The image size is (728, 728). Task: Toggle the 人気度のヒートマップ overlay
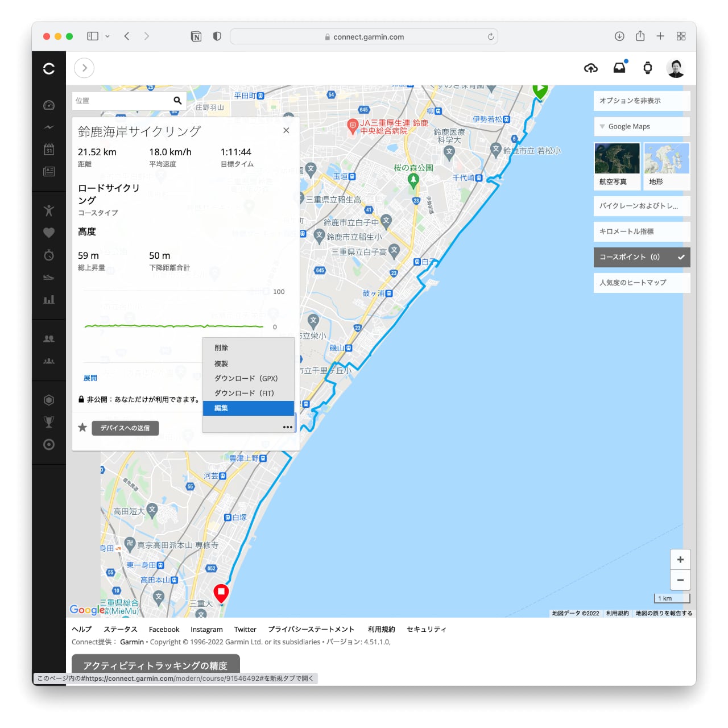(x=642, y=283)
